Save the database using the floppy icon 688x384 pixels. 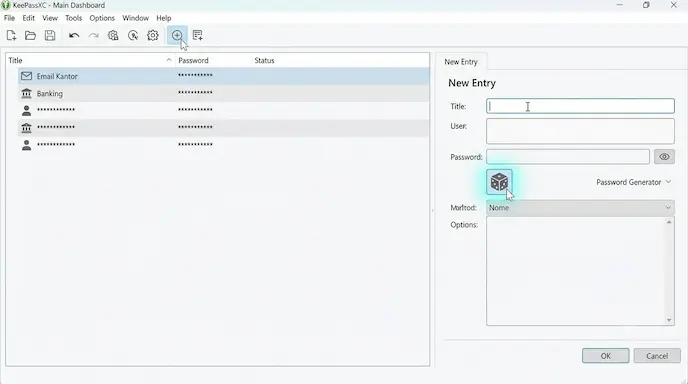point(50,36)
